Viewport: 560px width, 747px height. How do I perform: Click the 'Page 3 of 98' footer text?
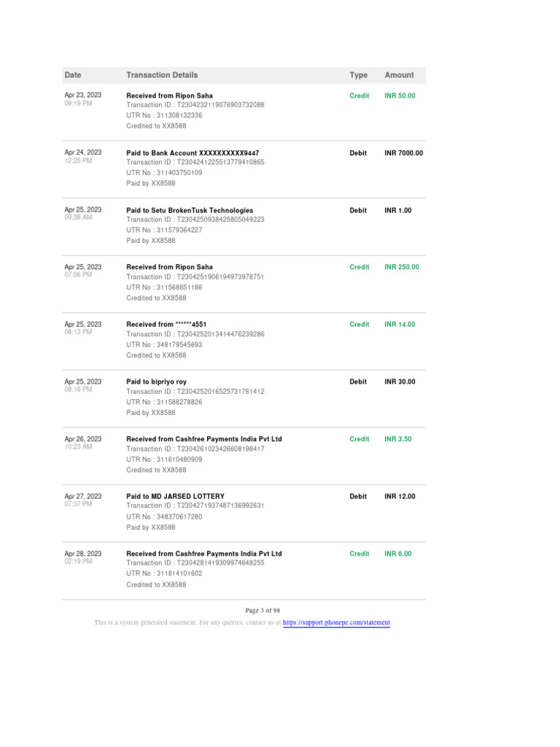click(262, 611)
